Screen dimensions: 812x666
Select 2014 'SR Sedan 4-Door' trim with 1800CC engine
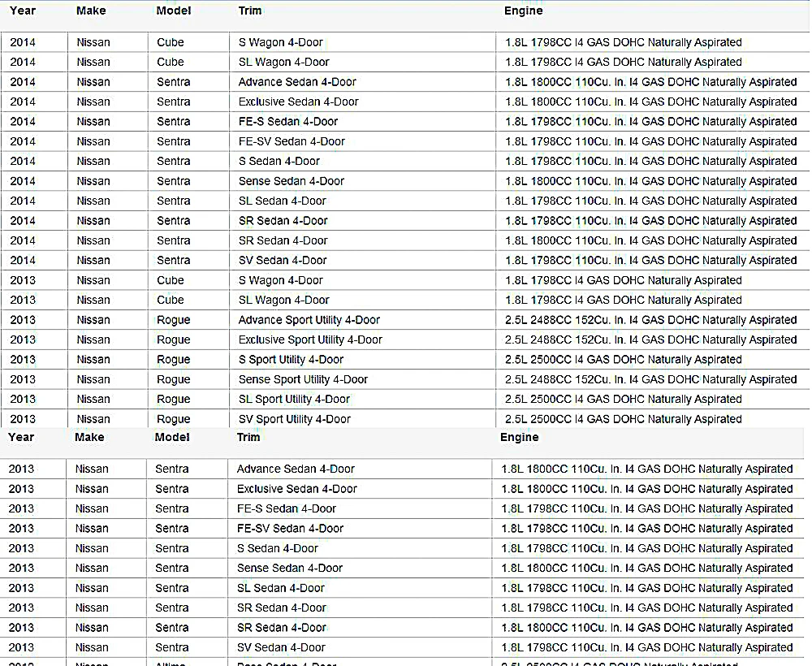tap(283, 241)
